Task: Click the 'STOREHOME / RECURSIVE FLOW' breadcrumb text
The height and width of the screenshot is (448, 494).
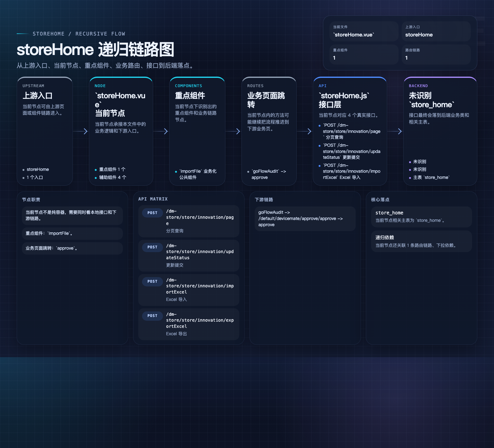Action: pyautogui.click(x=79, y=34)
